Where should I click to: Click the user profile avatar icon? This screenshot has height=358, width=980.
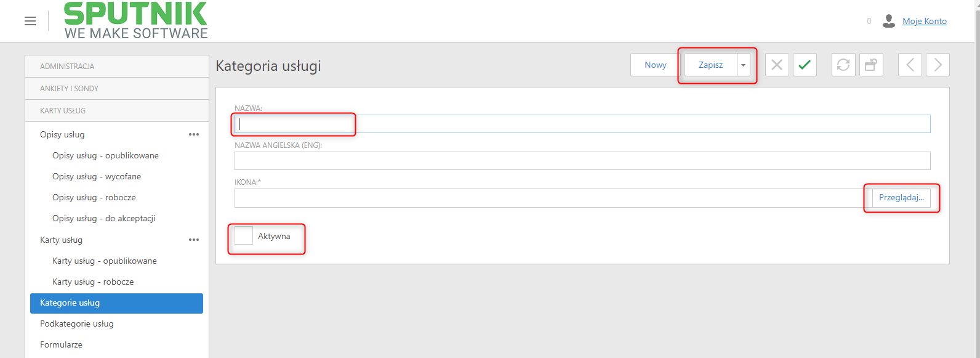pyautogui.click(x=888, y=21)
